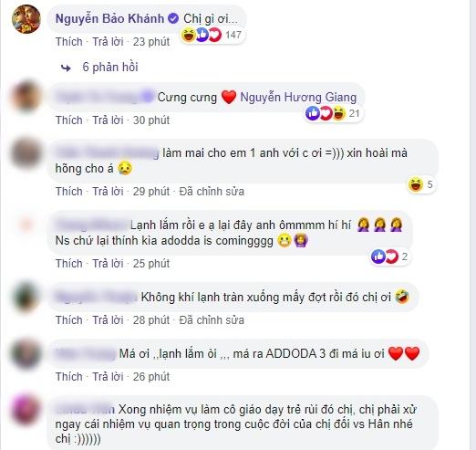This screenshot has width=476, height=450.
Task: Click Trả lời on the 29 phút comment
Action: point(108,192)
